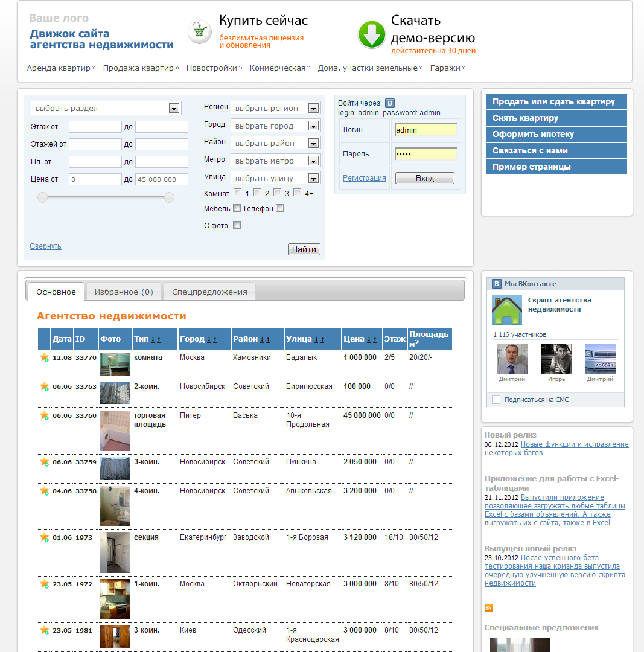Open the 'выбрать регион' dropdown
This screenshot has width=644, height=652.
click(x=275, y=108)
